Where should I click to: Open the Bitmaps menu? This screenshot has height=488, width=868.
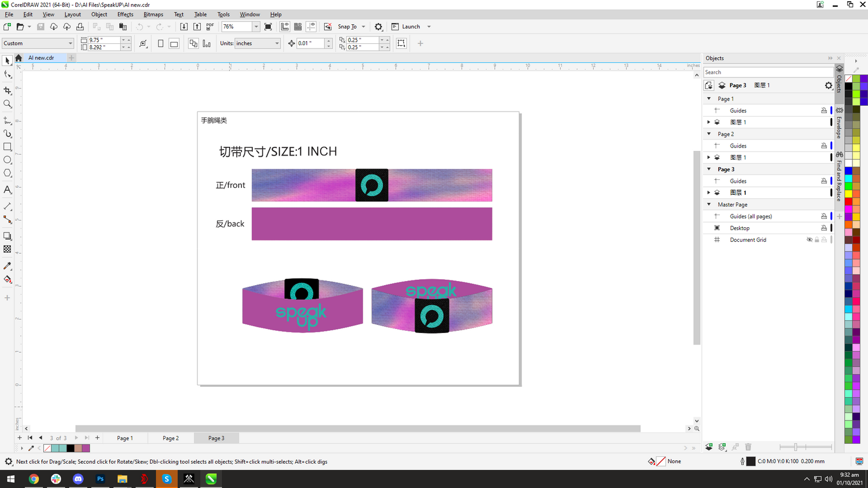tap(153, 14)
